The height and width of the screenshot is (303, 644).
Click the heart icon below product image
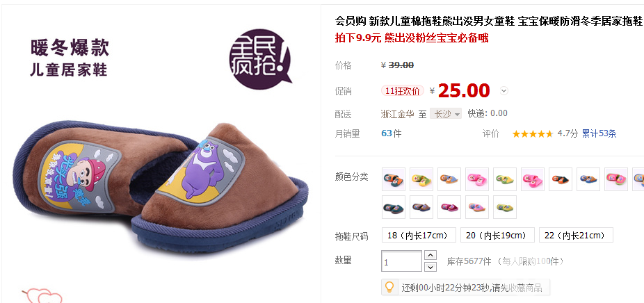point(42,296)
